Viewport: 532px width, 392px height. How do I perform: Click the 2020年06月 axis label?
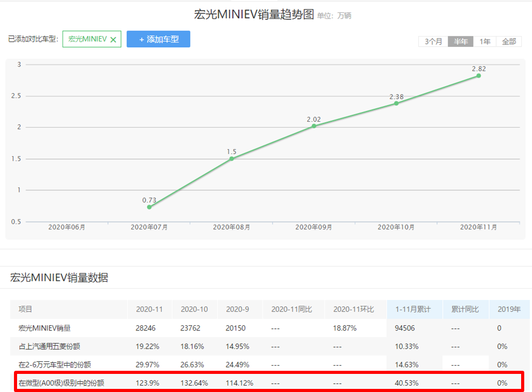click(x=67, y=227)
